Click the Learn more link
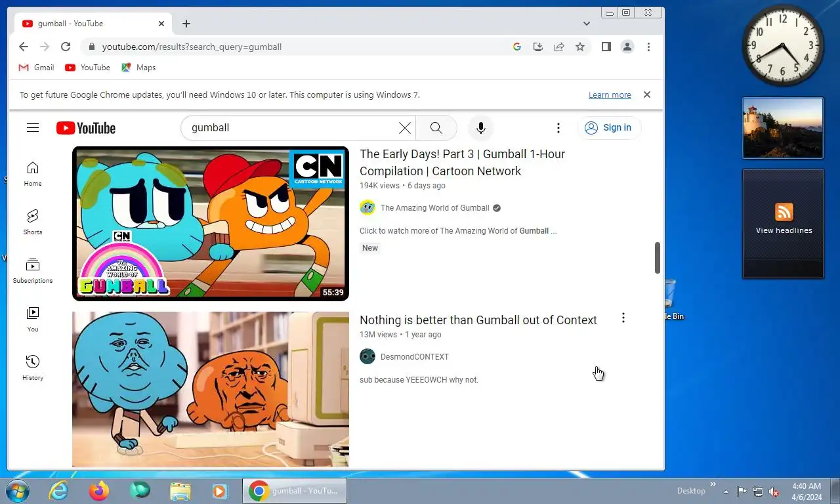Viewport: 840px width, 504px height. (x=610, y=95)
